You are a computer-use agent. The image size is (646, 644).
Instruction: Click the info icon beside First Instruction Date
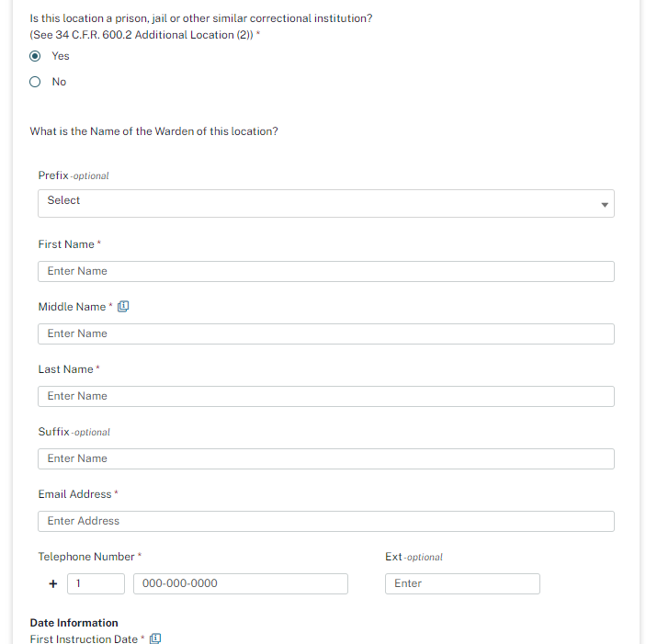tap(155, 638)
